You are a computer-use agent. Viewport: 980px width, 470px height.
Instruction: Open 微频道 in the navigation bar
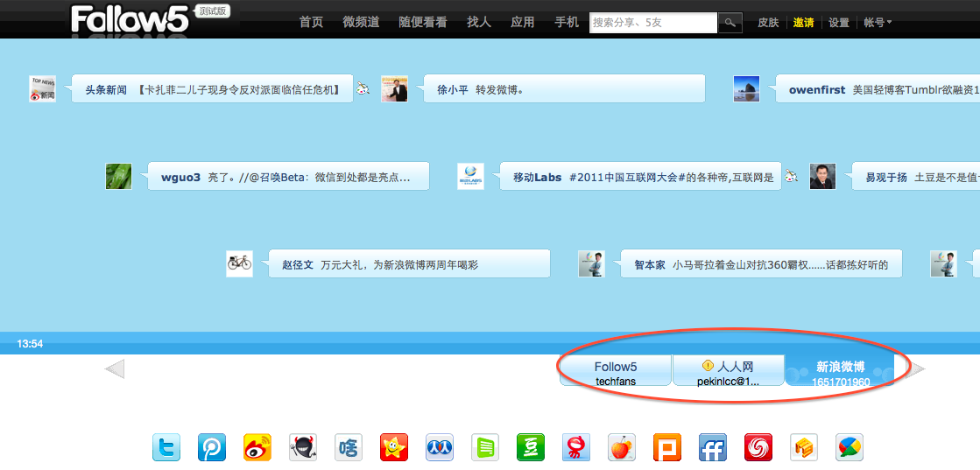361,22
